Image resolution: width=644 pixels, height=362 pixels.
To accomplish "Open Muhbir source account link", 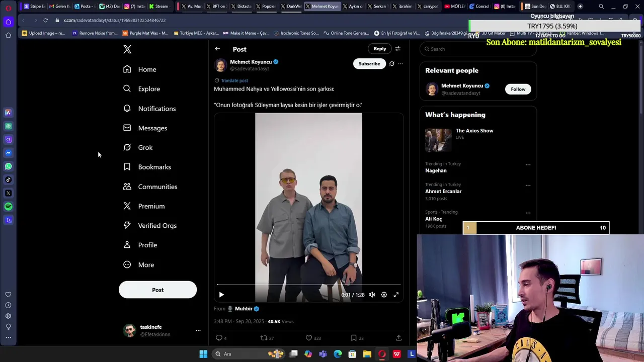I will [244, 309].
